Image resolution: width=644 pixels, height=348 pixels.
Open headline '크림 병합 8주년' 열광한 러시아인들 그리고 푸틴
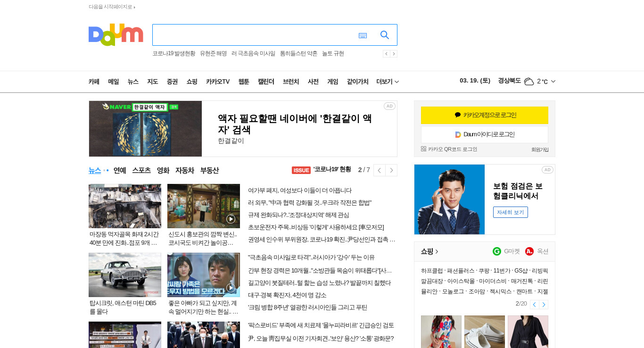(307, 307)
